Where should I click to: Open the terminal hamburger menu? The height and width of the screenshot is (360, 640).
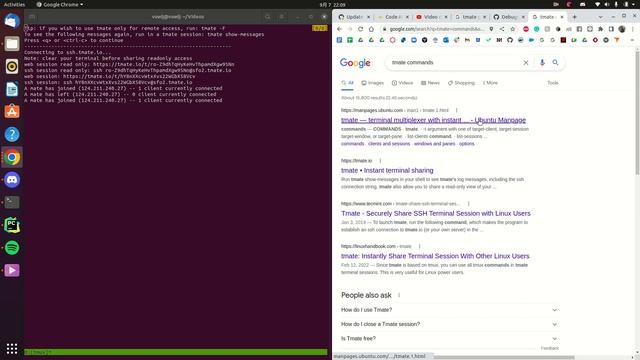pos(282,17)
